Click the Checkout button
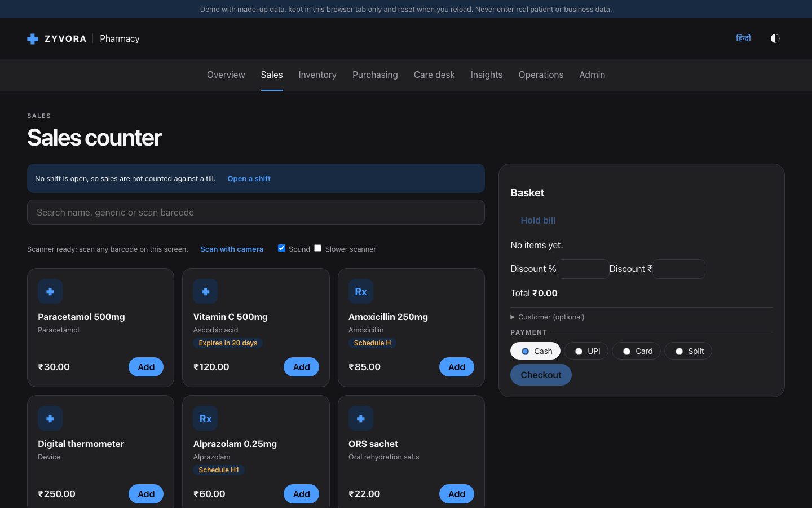The width and height of the screenshot is (812, 508). tap(541, 375)
